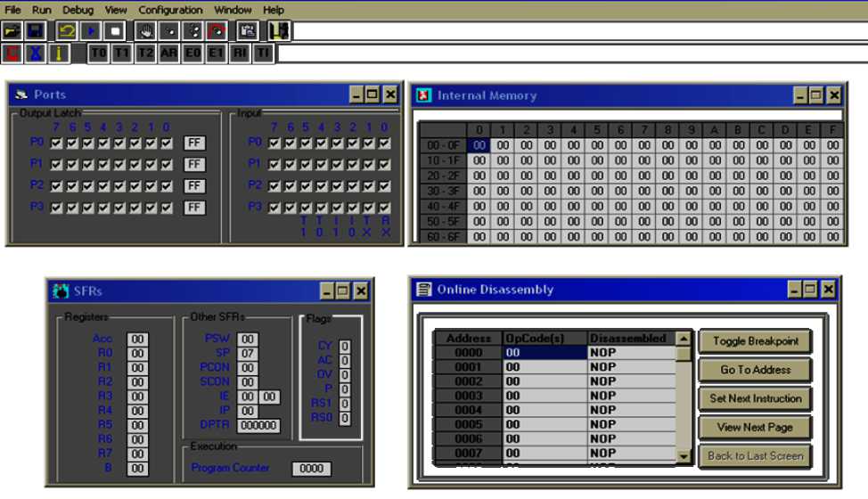
Task: Trigger the T1 timer interrupt button
Action: (122, 53)
